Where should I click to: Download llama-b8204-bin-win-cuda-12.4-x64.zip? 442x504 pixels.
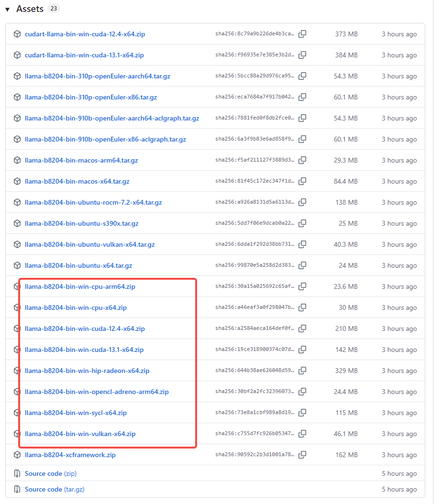[85, 329]
